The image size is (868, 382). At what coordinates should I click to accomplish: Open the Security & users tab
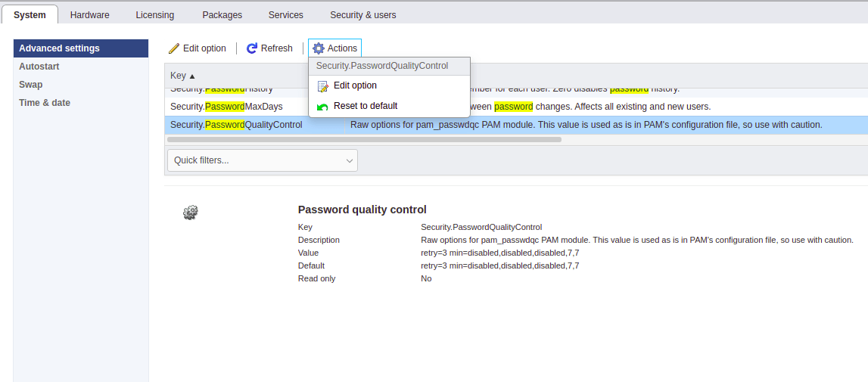[363, 14]
